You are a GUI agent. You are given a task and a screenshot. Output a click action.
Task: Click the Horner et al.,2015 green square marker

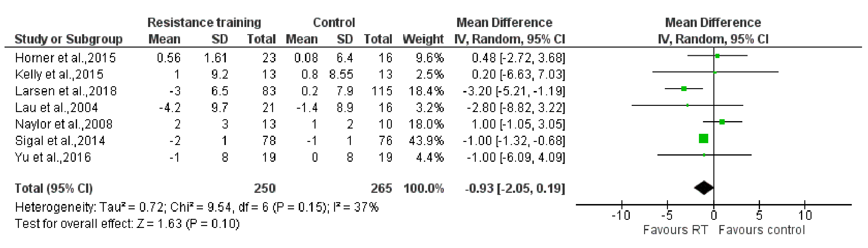[x=717, y=56]
